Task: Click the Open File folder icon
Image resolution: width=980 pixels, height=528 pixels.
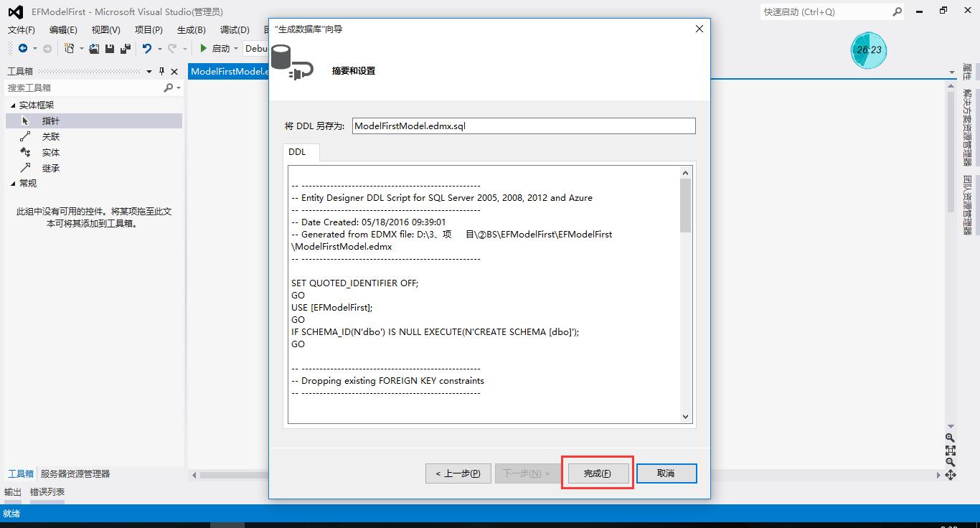Action: [x=94, y=48]
